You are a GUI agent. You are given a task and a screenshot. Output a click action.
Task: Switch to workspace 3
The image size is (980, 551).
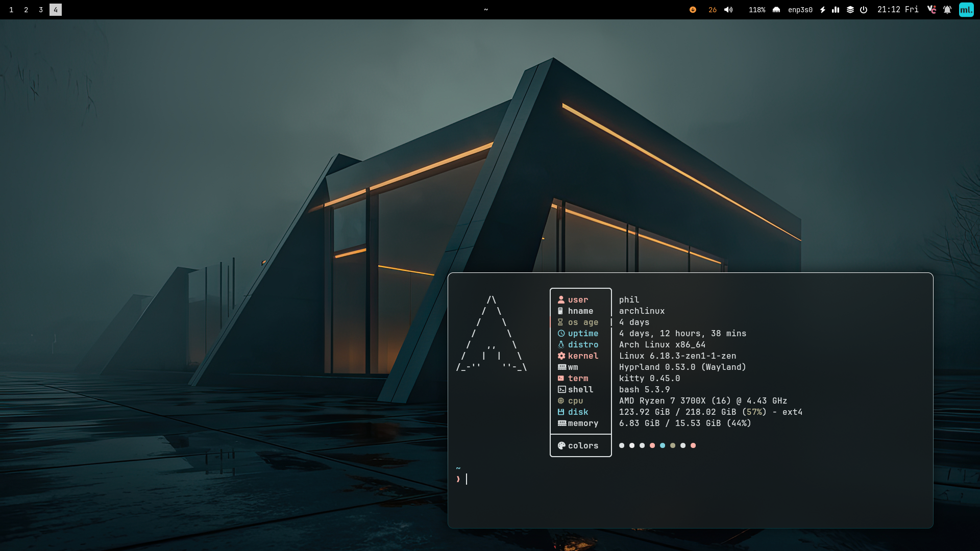pos(41,10)
